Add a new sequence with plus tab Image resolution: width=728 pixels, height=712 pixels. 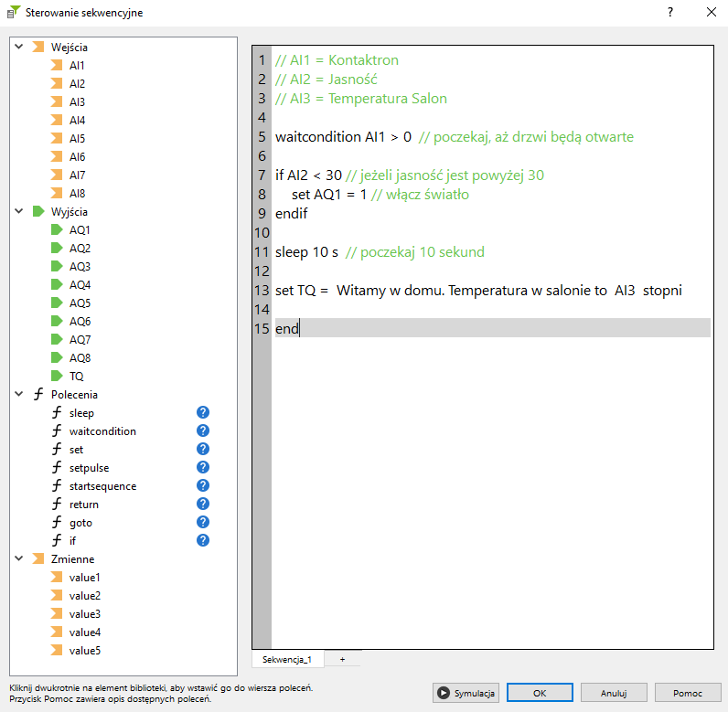[343, 658]
